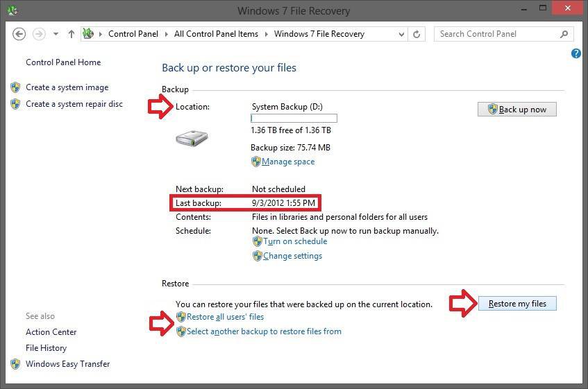Click the 'Back up or restore your files' heading
Screen dimensions: 588x389
[x=229, y=68]
